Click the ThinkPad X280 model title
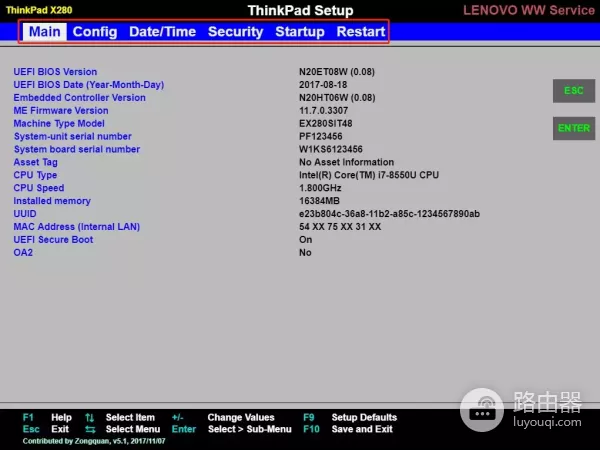600x450 pixels. [39, 10]
